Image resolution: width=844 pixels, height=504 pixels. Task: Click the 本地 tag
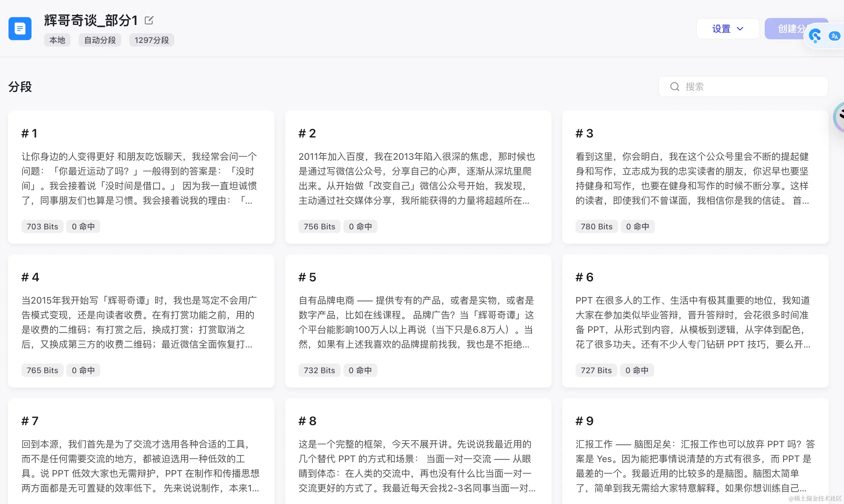tap(57, 40)
